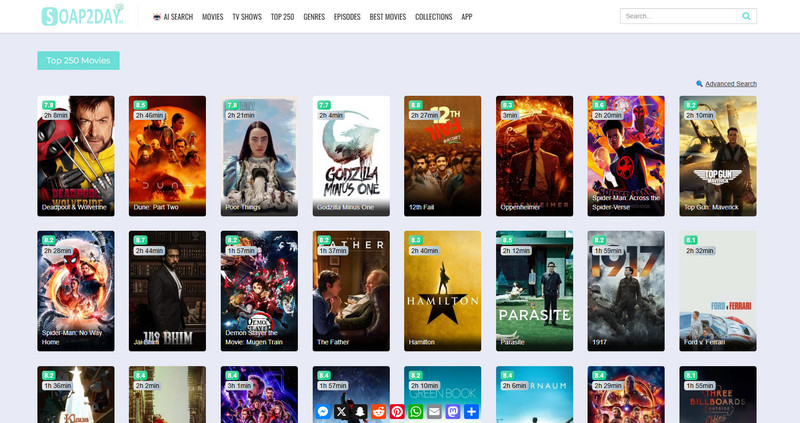Image resolution: width=800 pixels, height=423 pixels.
Task: Open Spider-Man: Across the Spider-Verse poster
Action: (626, 156)
